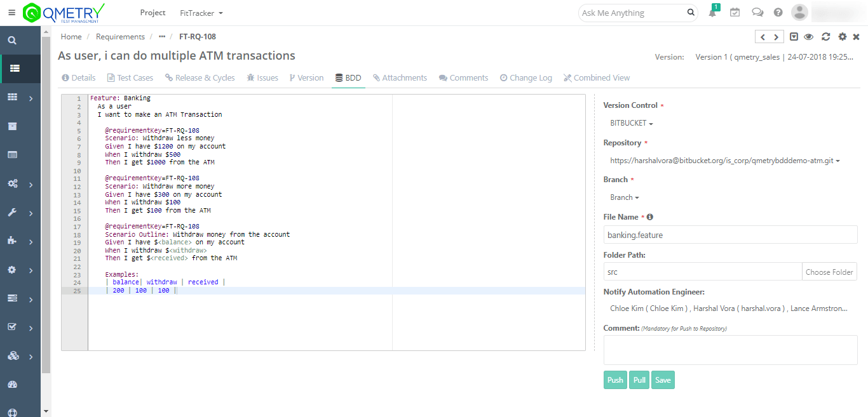Expand the grid module sidebar chevron
The width and height of the screenshot is (868, 417).
pos(31,98)
